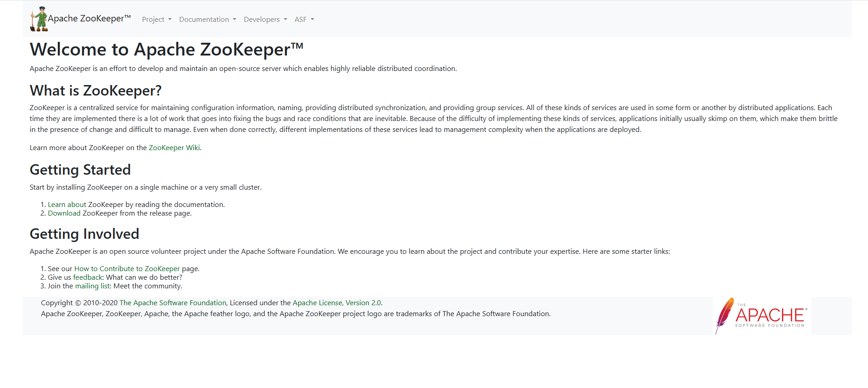Click the ZooKeeper mascot logo icon
Screen dimensions: 868x388
pos(39,19)
